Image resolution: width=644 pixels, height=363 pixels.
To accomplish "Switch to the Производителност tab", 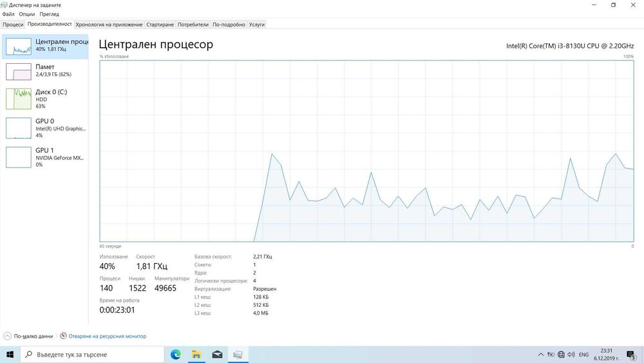I will click(50, 25).
